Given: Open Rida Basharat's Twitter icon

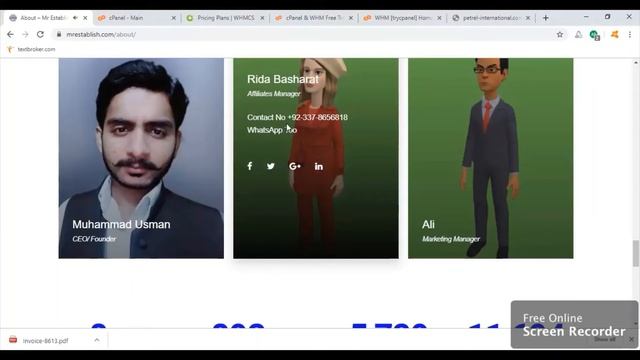Looking at the screenshot, I should (x=271, y=166).
